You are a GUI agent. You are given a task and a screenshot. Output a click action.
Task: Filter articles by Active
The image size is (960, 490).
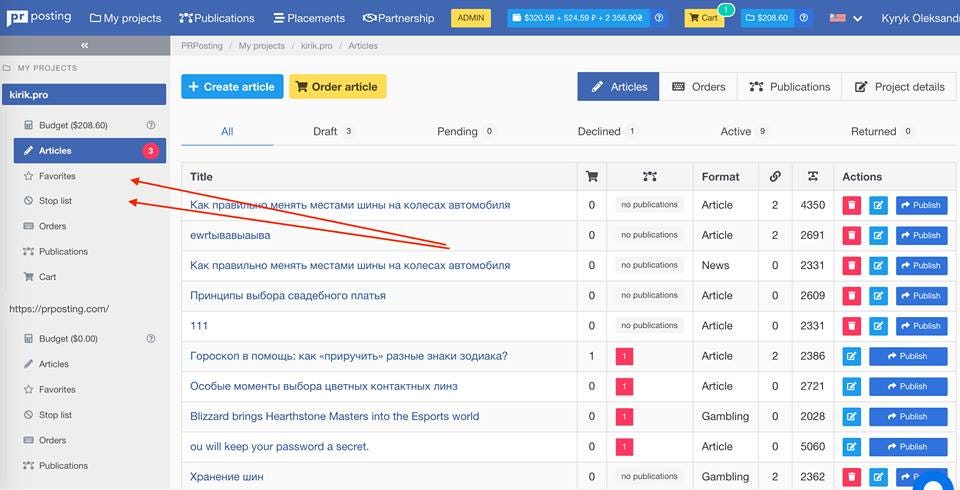(x=743, y=131)
